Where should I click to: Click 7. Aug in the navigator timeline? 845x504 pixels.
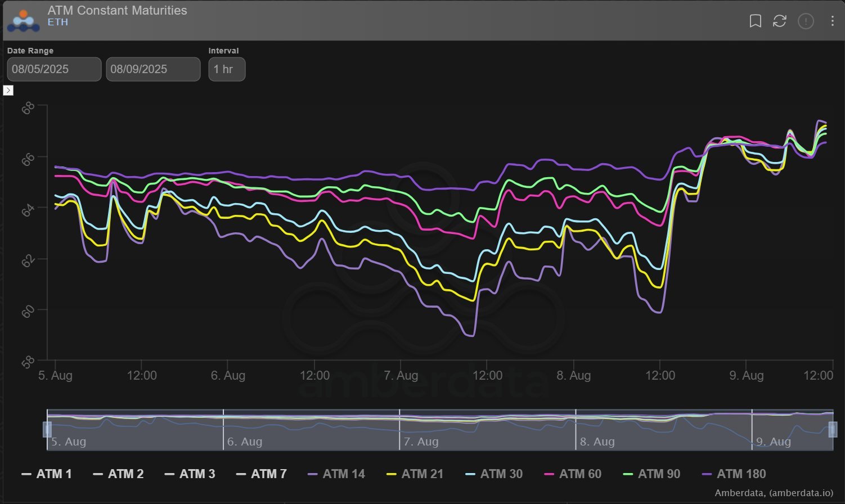[x=421, y=442]
